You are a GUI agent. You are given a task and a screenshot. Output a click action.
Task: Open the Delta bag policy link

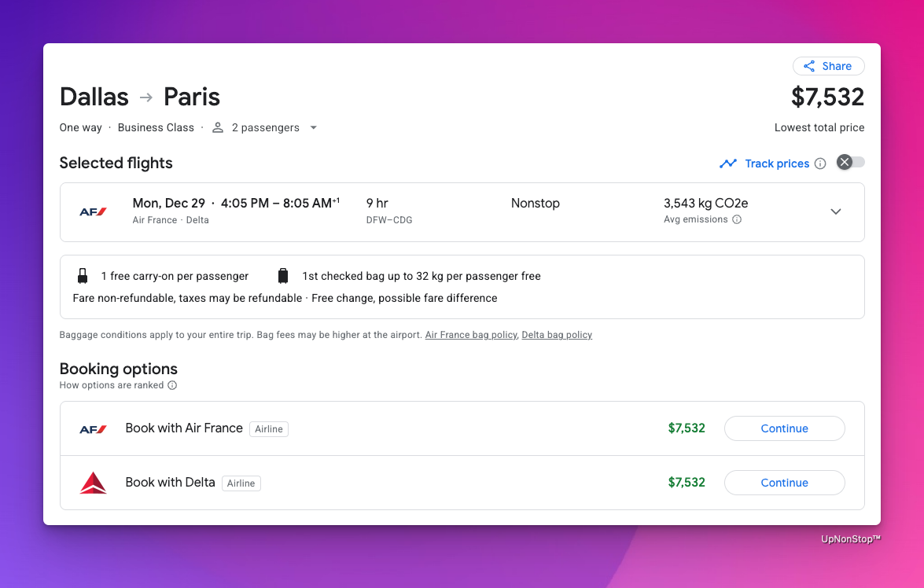coord(557,335)
